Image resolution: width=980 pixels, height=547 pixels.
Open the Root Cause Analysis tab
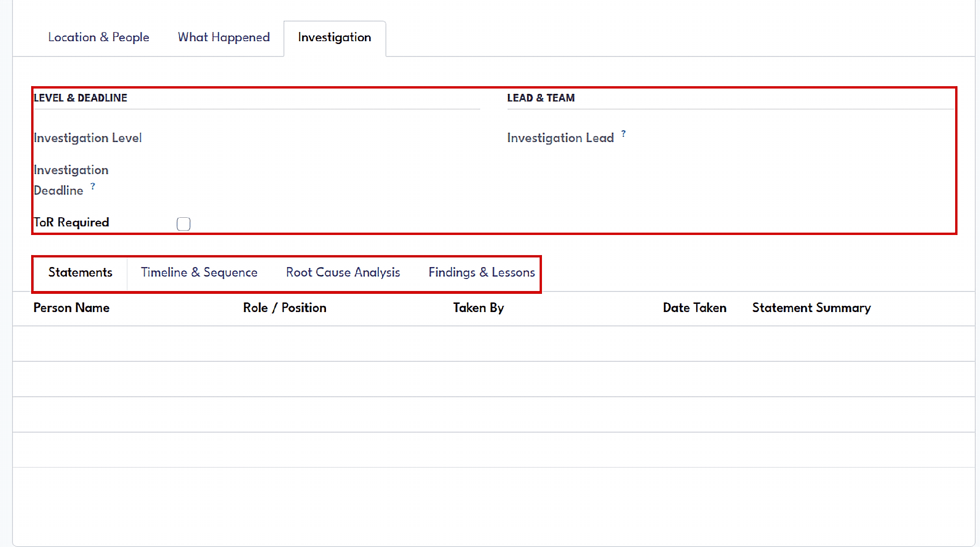[x=343, y=272]
